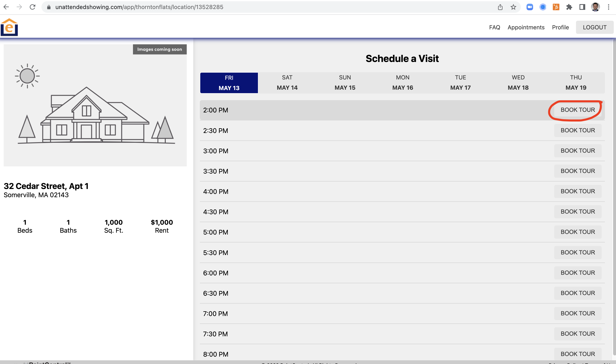Select the SAT MAY 14 date tab
The width and height of the screenshot is (616, 364).
[x=287, y=83]
